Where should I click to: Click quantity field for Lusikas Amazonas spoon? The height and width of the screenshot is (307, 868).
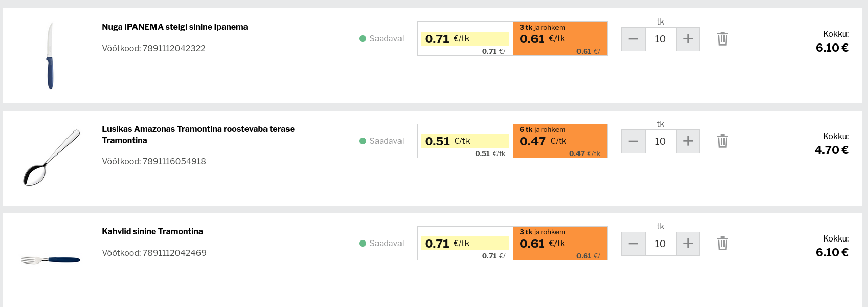tap(660, 141)
